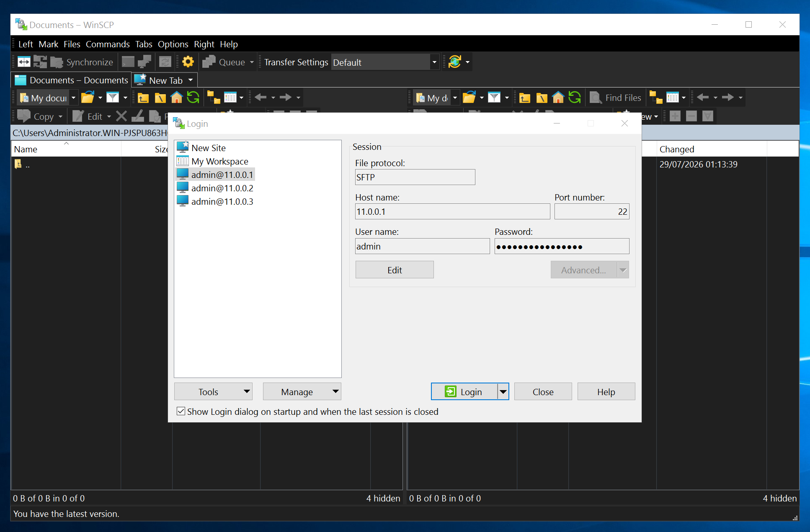Open the Tools dropdown button
Viewport: 810px width, 532px height.
(213, 391)
